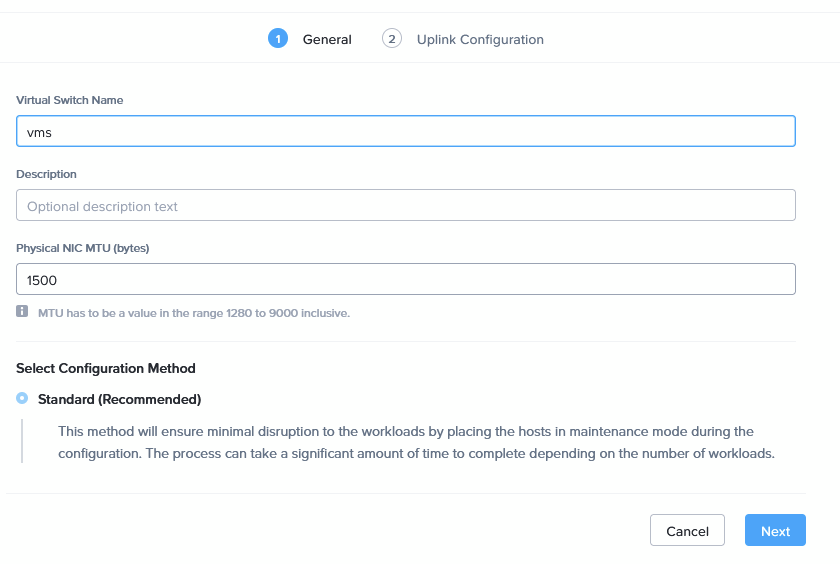840x564 pixels.
Task: Focus the Virtual Switch Name field
Action: pos(405,131)
